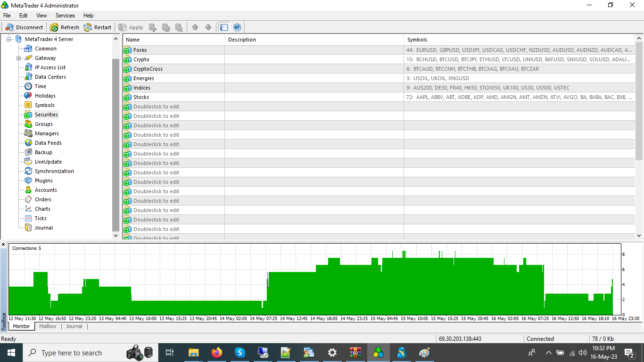Click the blue help icon in toolbar
The height and width of the screenshot is (362, 644).
tap(237, 27)
